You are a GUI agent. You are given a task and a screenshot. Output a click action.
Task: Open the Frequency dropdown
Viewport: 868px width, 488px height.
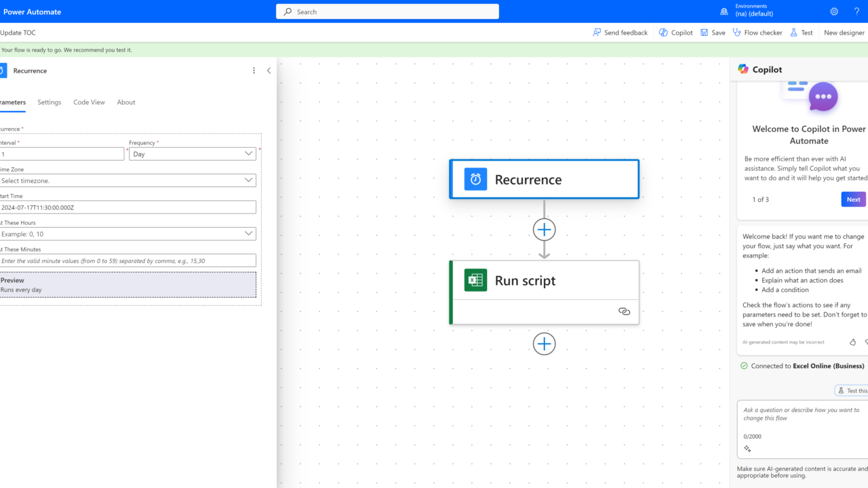[193, 154]
